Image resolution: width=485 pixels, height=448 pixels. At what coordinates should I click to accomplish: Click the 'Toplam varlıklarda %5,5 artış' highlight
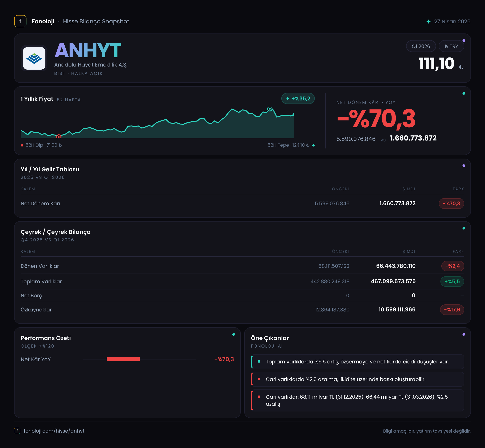pos(357,361)
